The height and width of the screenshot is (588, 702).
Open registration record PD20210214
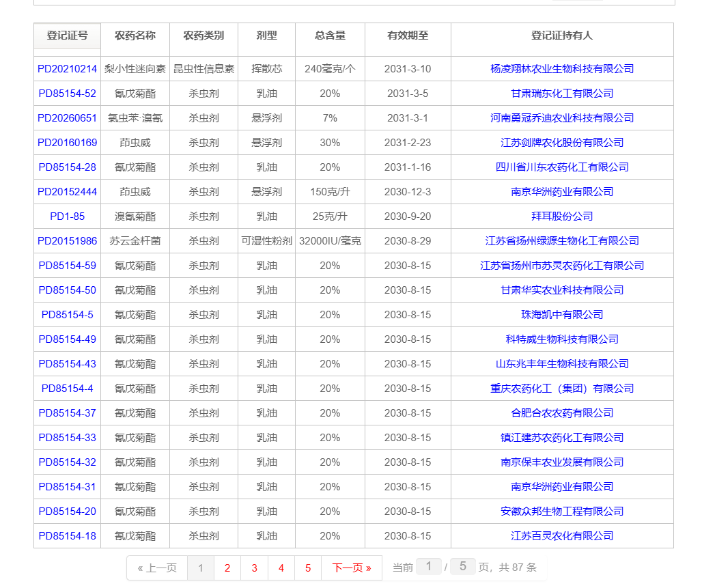(66, 68)
